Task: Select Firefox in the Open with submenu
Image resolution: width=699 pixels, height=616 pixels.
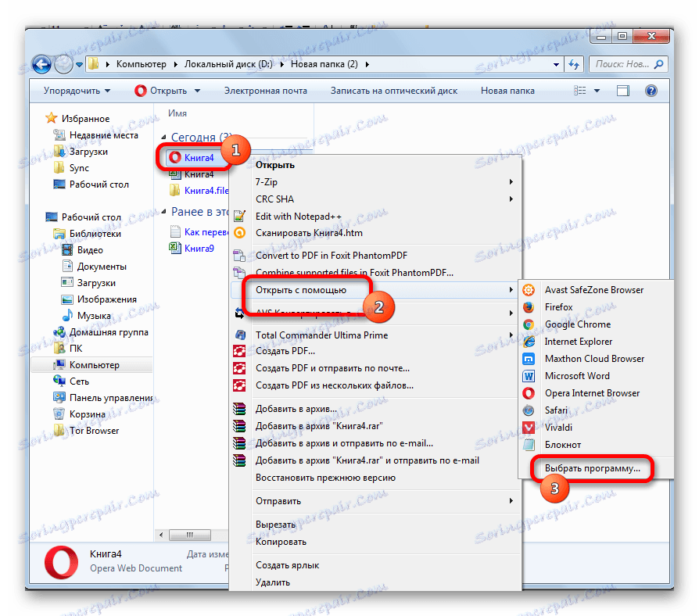Action: point(561,307)
